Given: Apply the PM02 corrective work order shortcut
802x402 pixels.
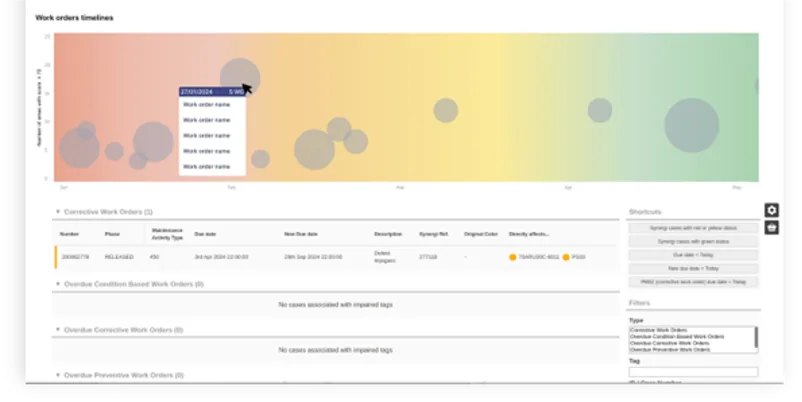Looking at the screenshot, I should click(x=693, y=282).
